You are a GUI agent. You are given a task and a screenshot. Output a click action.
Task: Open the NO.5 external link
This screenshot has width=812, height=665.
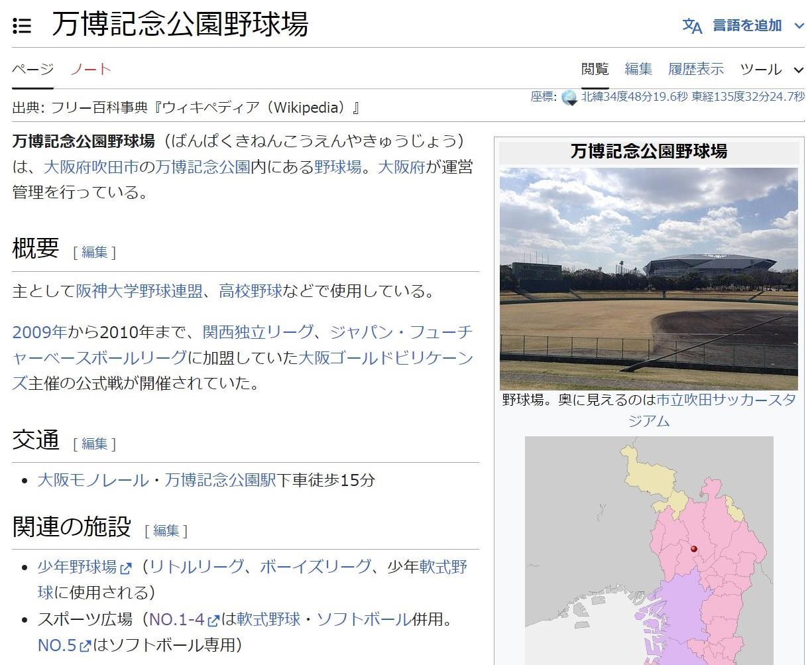[x=64, y=644]
